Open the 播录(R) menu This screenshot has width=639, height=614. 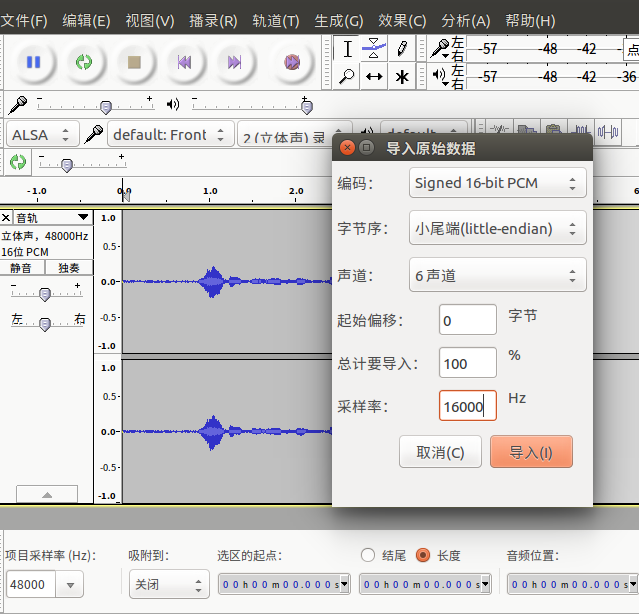coord(213,21)
